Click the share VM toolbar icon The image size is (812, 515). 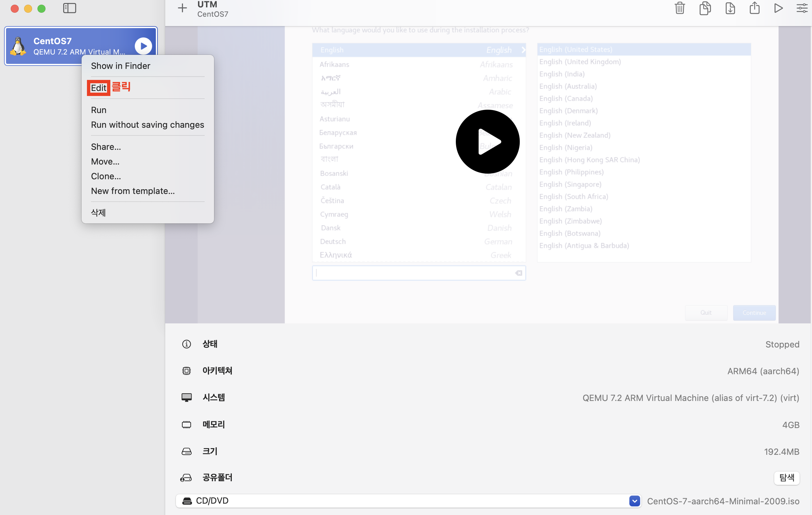tap(754, 8)
